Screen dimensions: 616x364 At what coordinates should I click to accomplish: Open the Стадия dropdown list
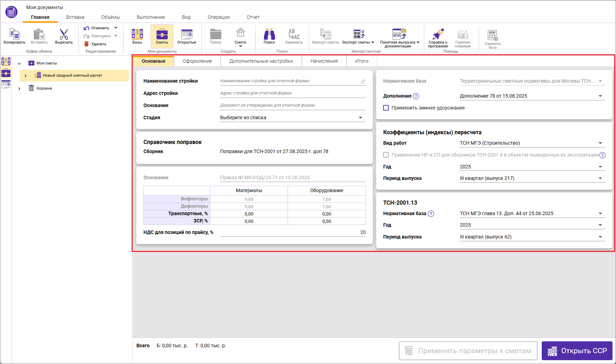pyautogui.click(x=360, y=118)
